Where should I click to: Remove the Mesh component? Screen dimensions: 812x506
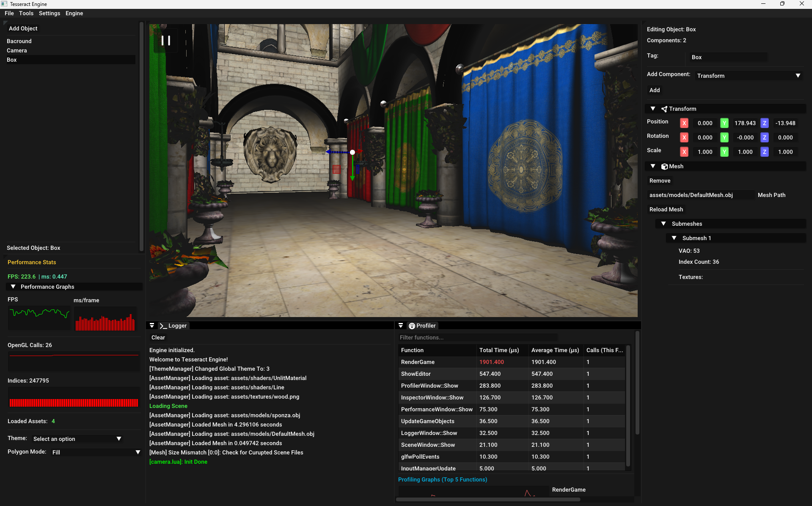[660, 181]
